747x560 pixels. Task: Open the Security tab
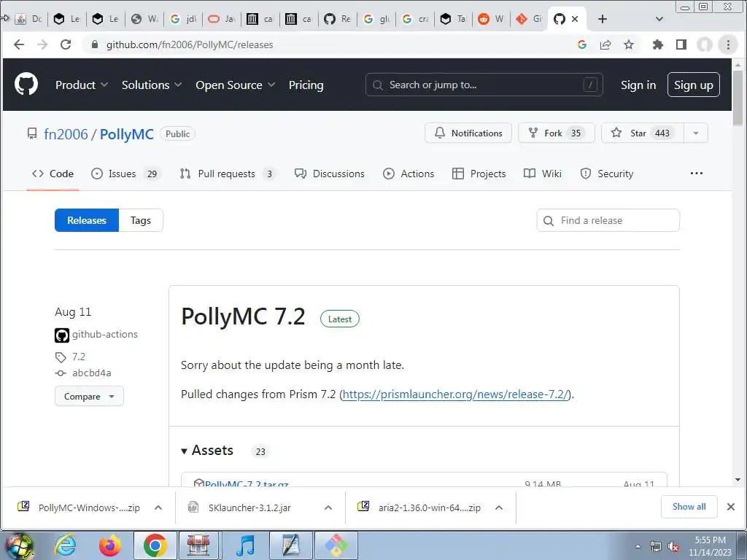(607, 174)
